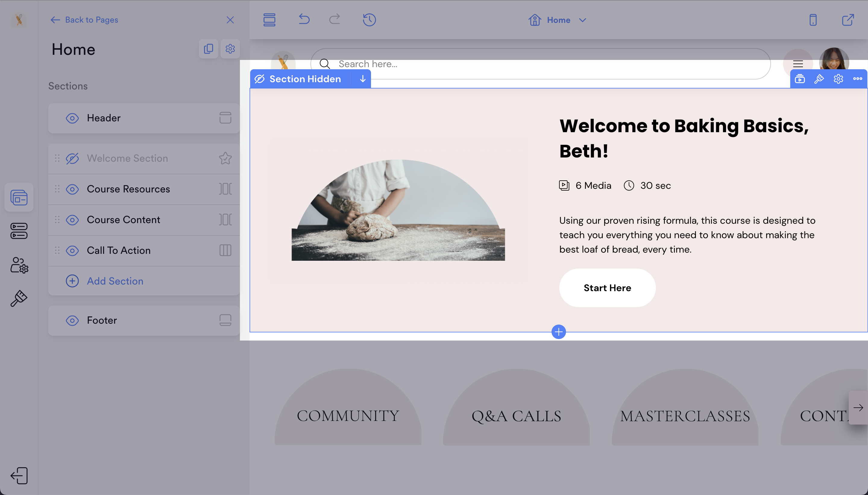Click the undo arrow icon
This screenshot has width=868, height=495.
304,19
